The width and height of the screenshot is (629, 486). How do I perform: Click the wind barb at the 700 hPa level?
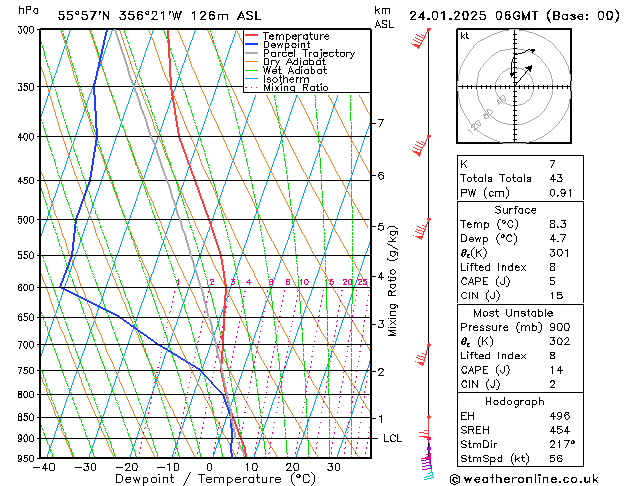(422, 354)
